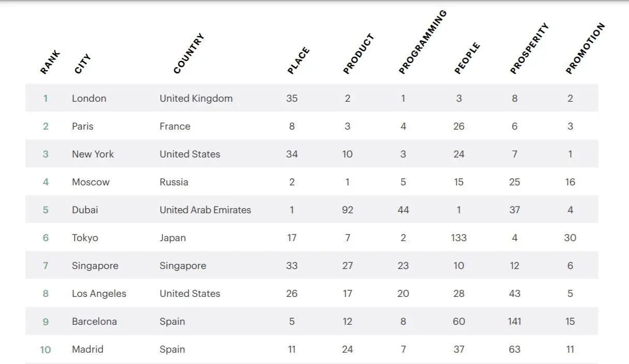This screenshot has height=364, width=629.
Task: Click the PROMOTION column header
Action: tap(585, 49)
